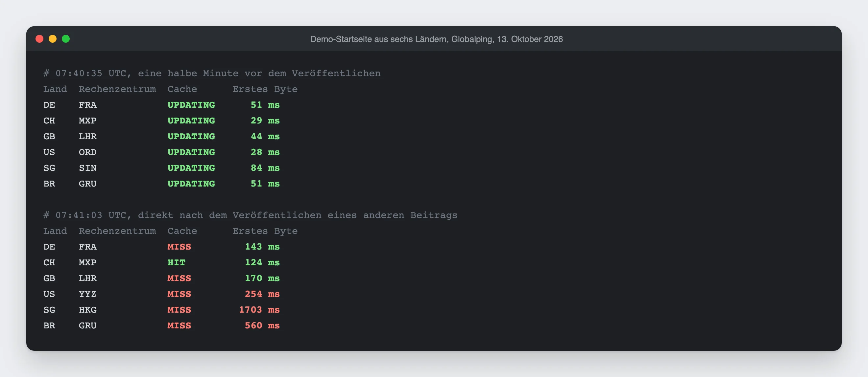Click the 28 ms value in the ORD row
Viewport: 868px width, 377px height.
[x=265, y=152]
